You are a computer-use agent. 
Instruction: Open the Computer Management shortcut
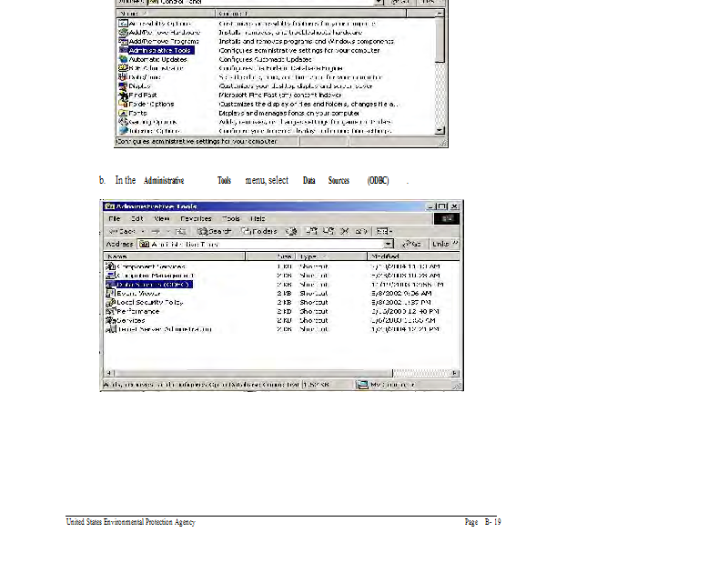[x=154, y=276]
